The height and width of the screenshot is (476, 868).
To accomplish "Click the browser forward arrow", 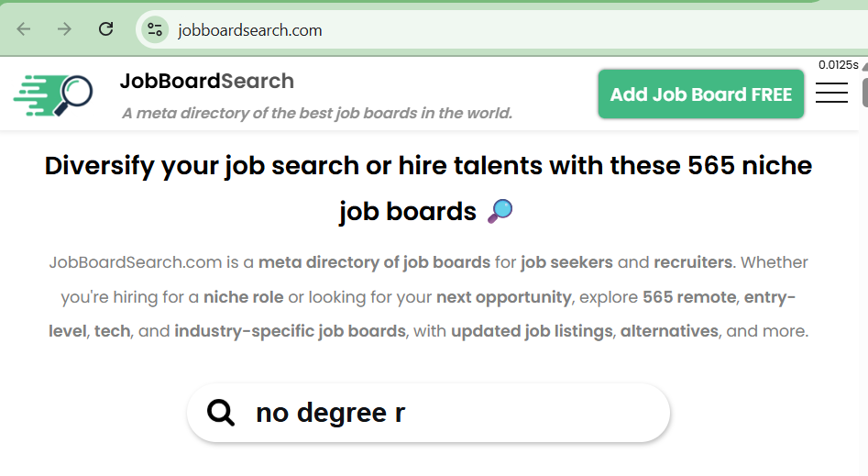I will (64, 29).
